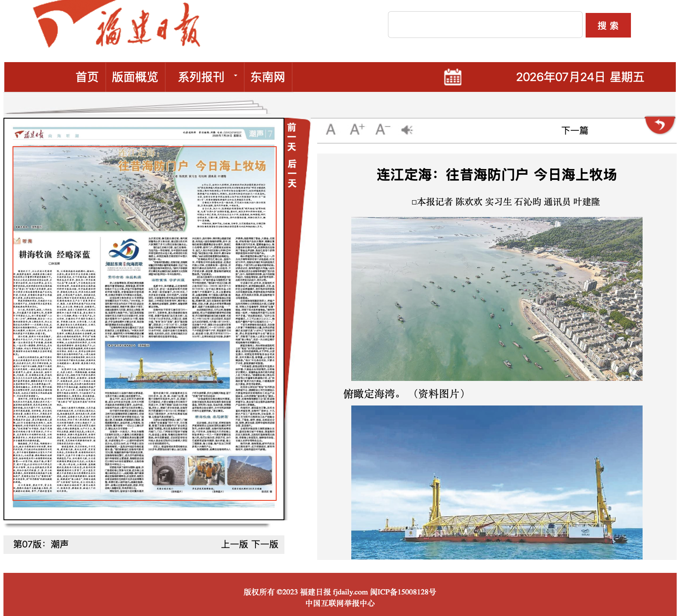Open 下一版 page link

click(x=265, y=544)
